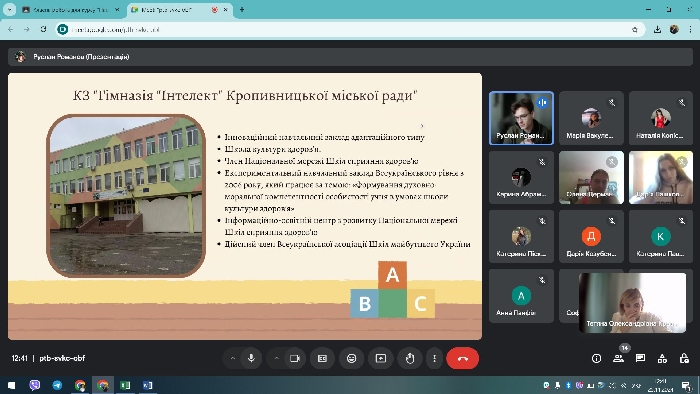700x394 pixels.
Task: Toggle closed captions
Action: pos(322,358)
